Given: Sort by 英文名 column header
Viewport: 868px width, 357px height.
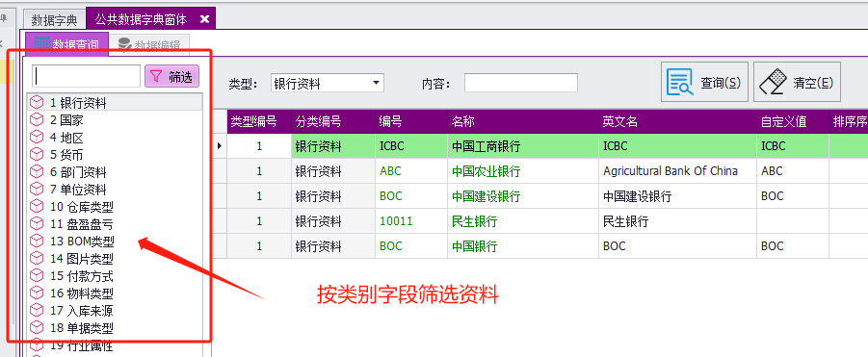Looking at the screenshot, I should point(677,121).
